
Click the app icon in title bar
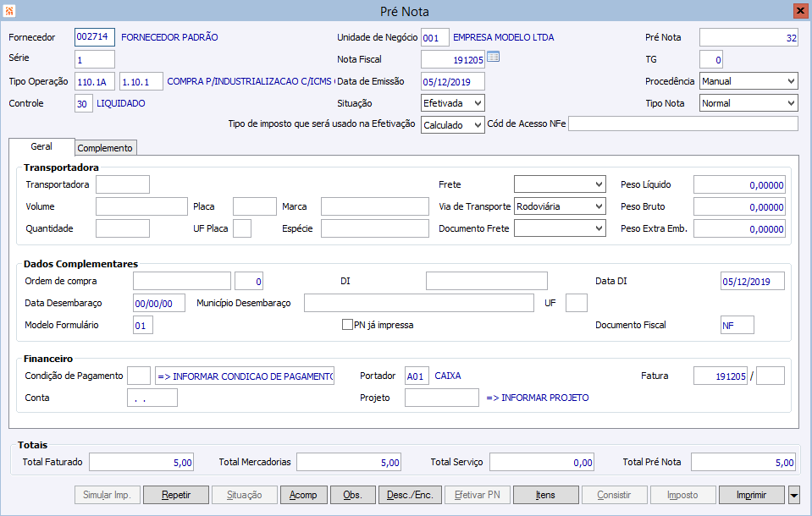point(9,11)
